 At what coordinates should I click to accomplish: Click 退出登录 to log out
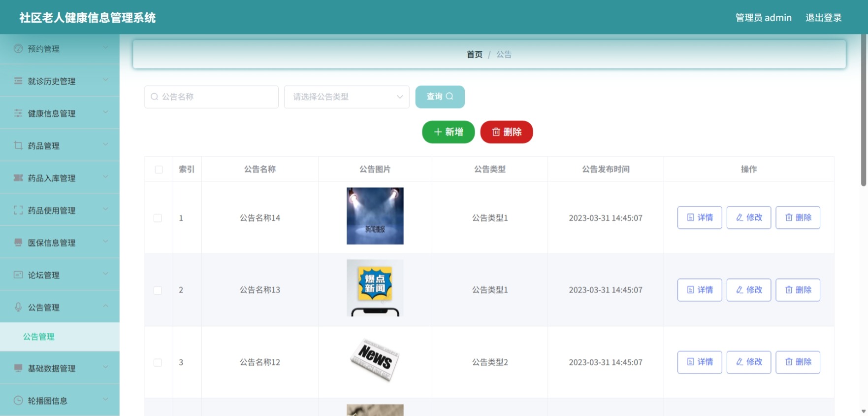(823, 18)
